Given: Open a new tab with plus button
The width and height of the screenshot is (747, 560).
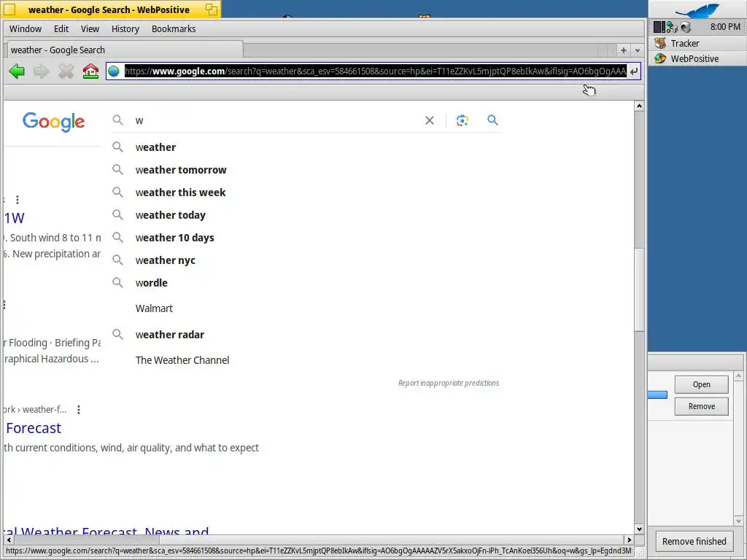Looking at the screenshot, I should point(623,50).
